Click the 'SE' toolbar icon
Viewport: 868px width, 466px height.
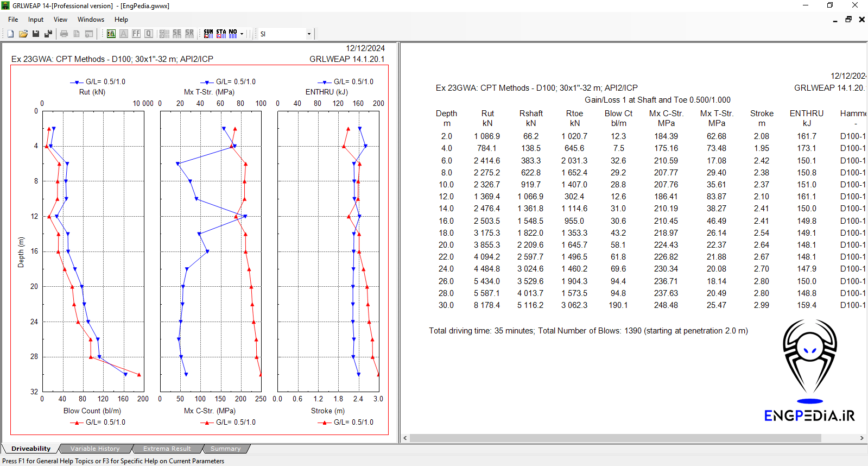click(177, 34)
